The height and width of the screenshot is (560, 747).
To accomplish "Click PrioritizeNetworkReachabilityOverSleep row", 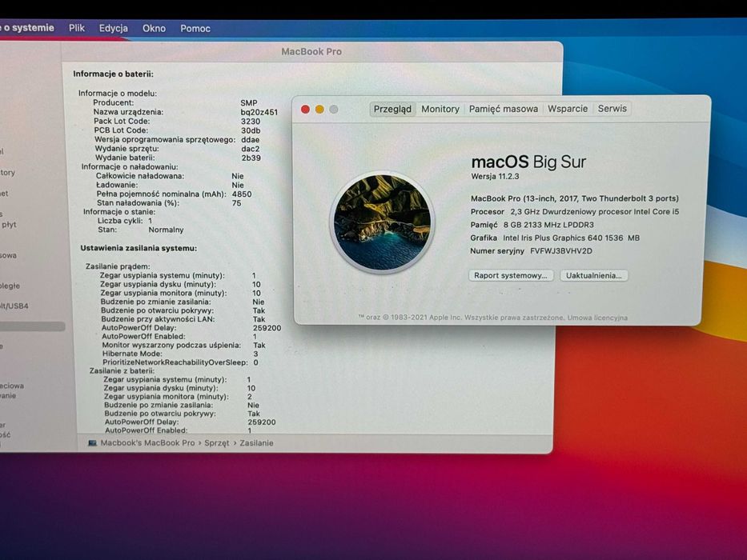I will click(x=181, y=362).
